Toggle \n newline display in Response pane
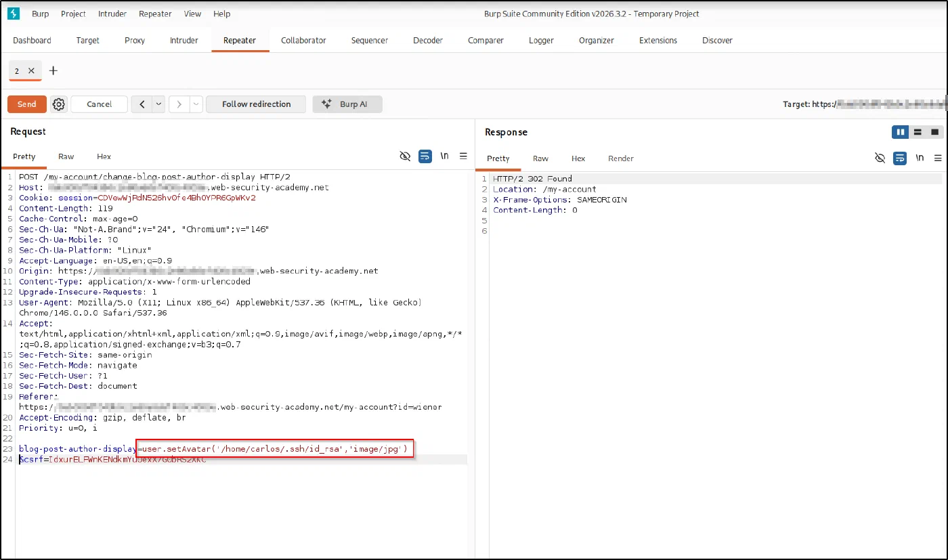Viewport: 948px width, 560px height. (919, 158)
